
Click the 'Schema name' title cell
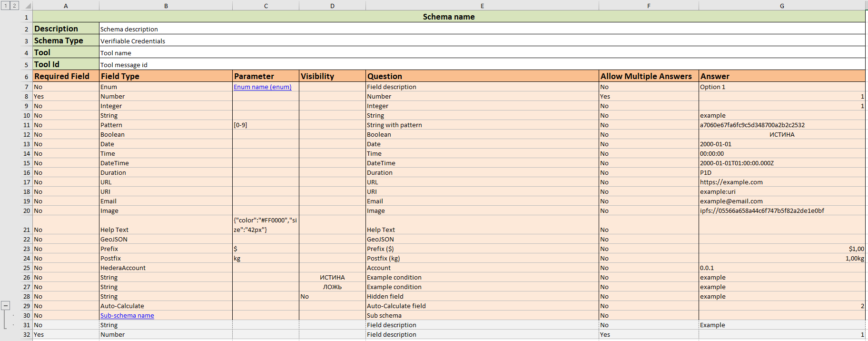[448, 17]
